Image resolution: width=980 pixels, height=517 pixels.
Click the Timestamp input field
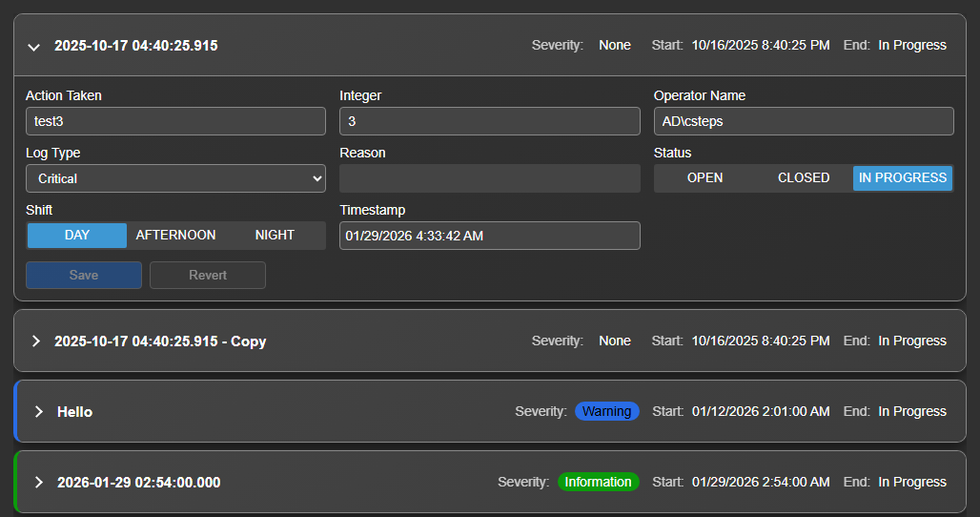489,236
